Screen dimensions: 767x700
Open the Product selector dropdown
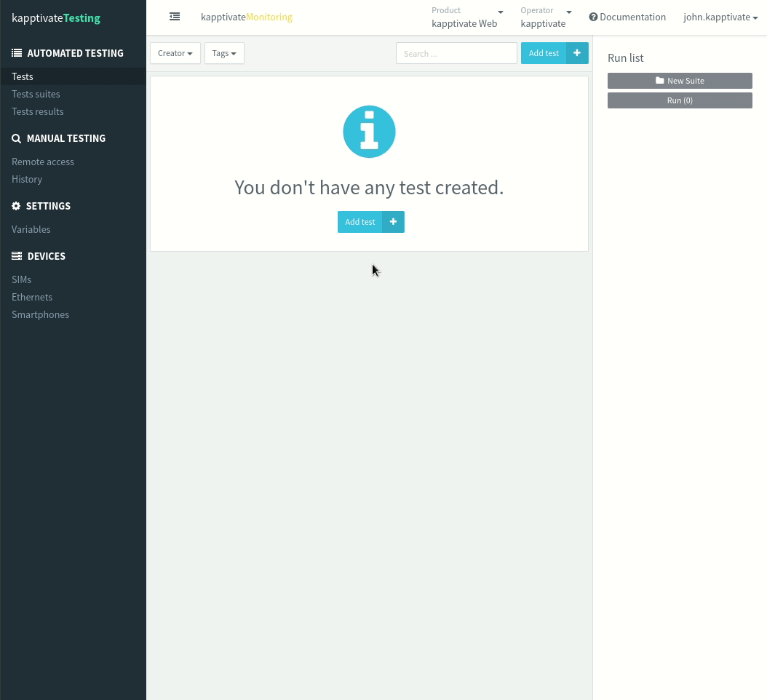[467, 17]
